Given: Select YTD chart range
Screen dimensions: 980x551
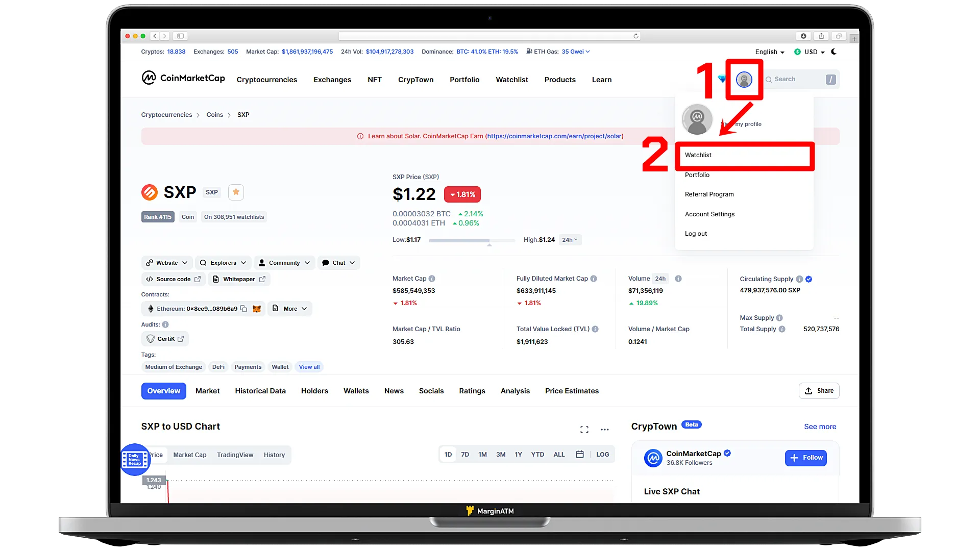Looking at the screenshot, I should [537, 455].
